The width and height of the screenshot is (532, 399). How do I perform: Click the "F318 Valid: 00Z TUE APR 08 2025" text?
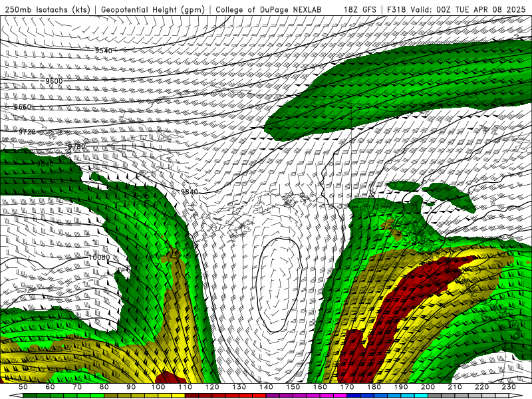456,9
